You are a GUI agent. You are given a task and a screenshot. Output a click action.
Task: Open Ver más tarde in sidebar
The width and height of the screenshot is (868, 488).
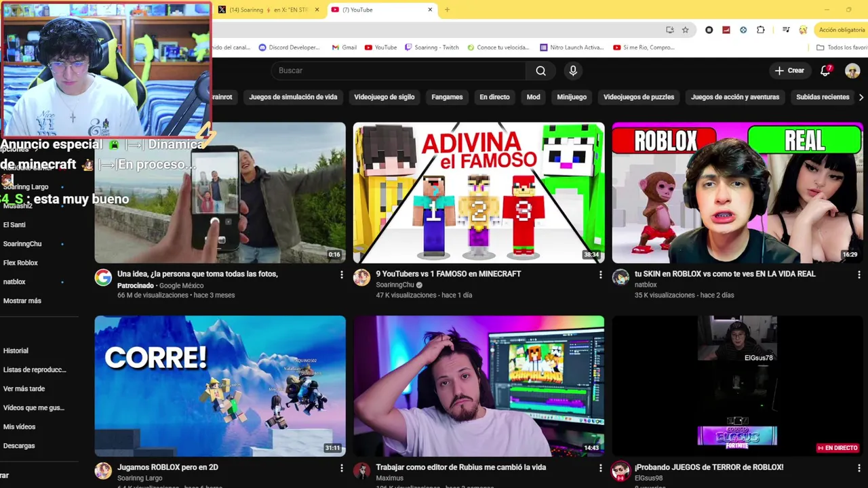(24, 389)
